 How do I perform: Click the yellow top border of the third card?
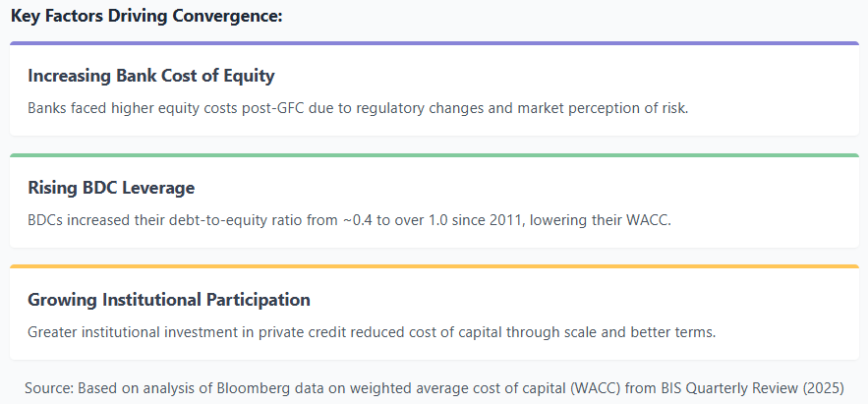point(434,267)
